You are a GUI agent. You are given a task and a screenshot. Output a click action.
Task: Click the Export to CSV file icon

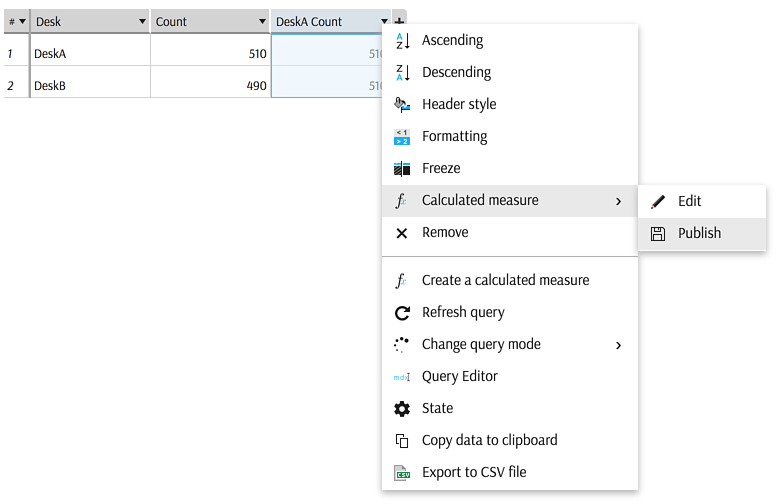(402, 473)
